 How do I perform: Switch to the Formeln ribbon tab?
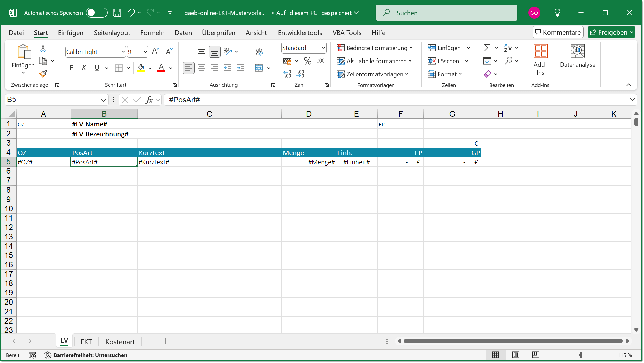[x=152, y=33]
